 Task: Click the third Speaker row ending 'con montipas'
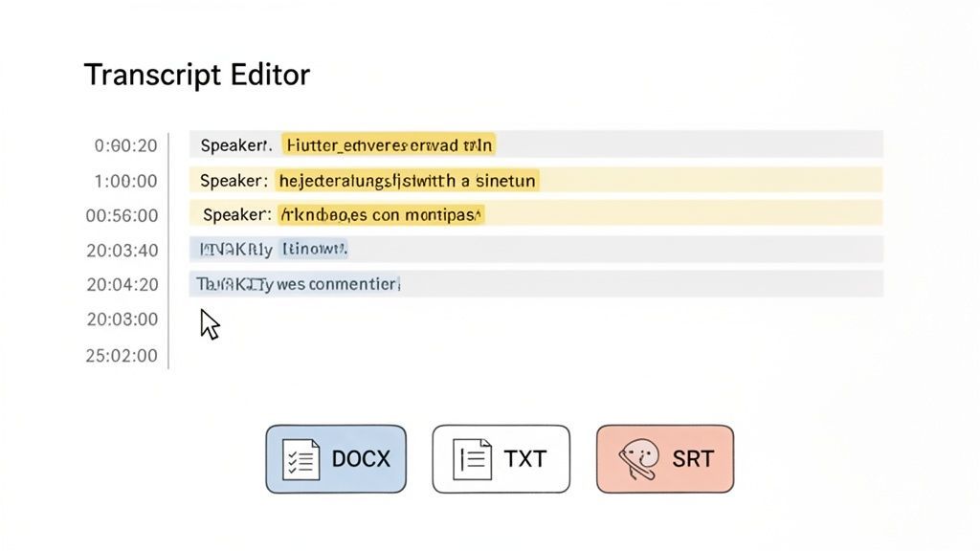pos(383,214)
